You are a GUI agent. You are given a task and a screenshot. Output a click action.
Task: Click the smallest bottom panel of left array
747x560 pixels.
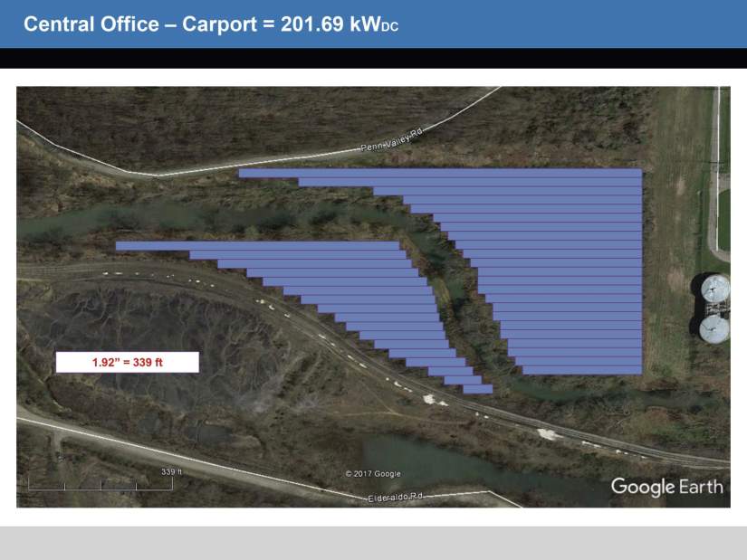[x=477, y=389]
